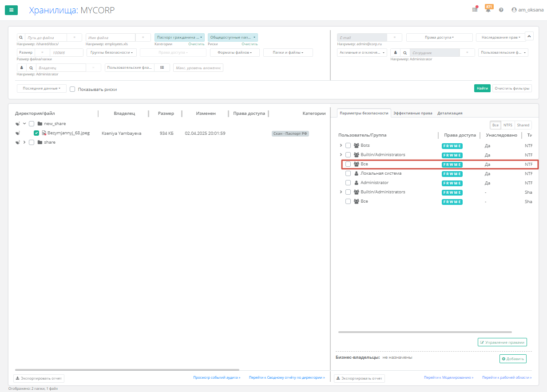Open the green hamburger main menu

click(11, 10)
